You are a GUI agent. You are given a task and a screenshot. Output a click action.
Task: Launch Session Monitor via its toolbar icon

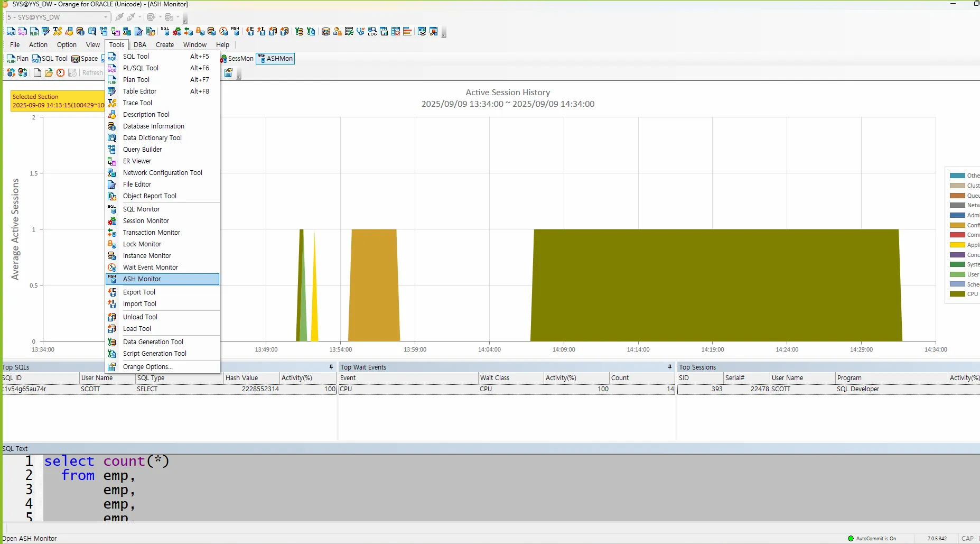(177, 31)
